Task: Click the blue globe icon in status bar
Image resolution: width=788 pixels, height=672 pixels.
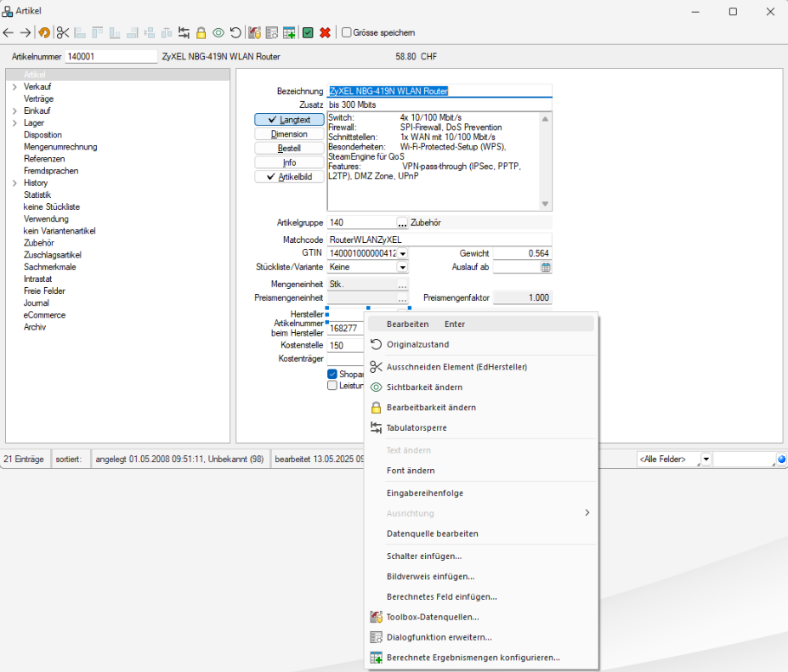Action: coord(781,459)
